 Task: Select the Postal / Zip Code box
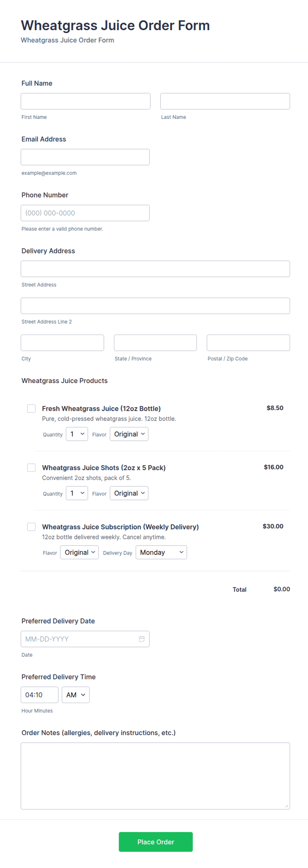pyautogui.click(x=248, y=343)
